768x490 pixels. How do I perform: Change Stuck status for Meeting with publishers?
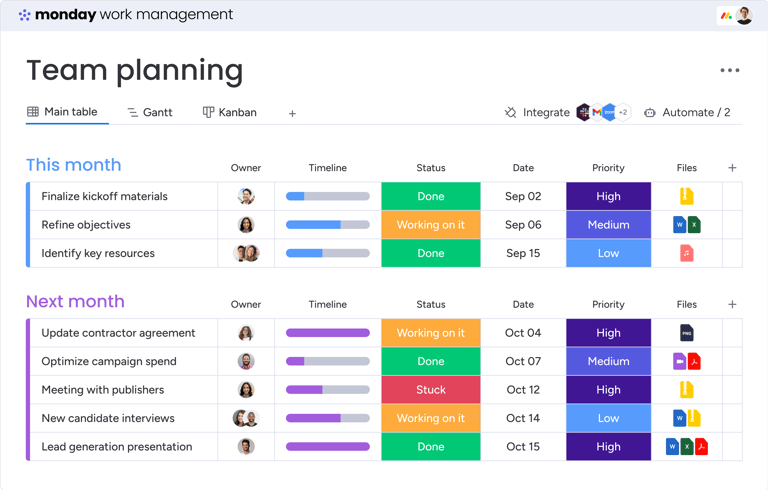(x=431, y=390)
